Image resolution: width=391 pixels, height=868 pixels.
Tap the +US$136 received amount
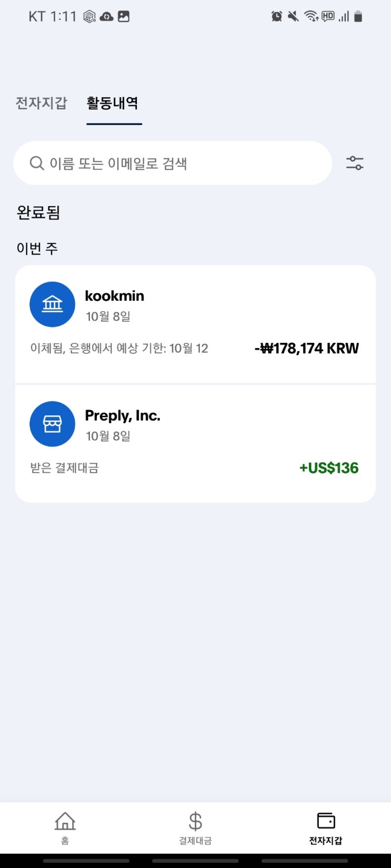coord(329,468)
